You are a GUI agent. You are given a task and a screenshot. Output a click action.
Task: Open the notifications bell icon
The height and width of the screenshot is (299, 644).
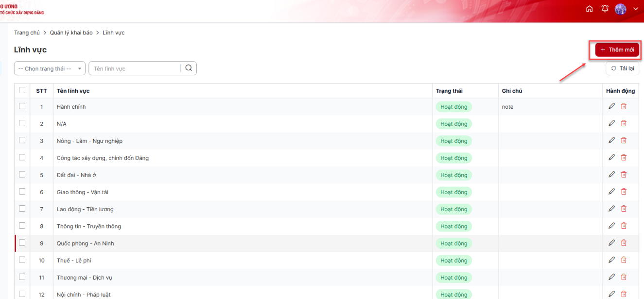tap(605, 9)
